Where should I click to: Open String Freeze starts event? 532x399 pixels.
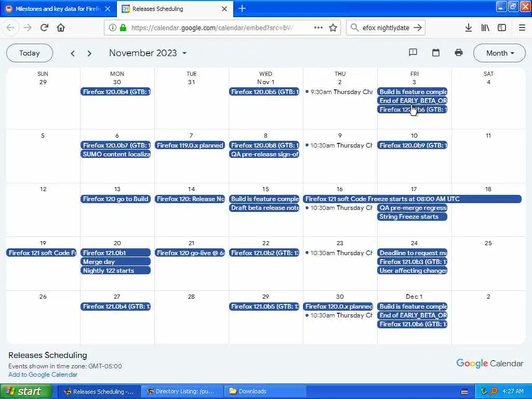(x=412, y=217)
